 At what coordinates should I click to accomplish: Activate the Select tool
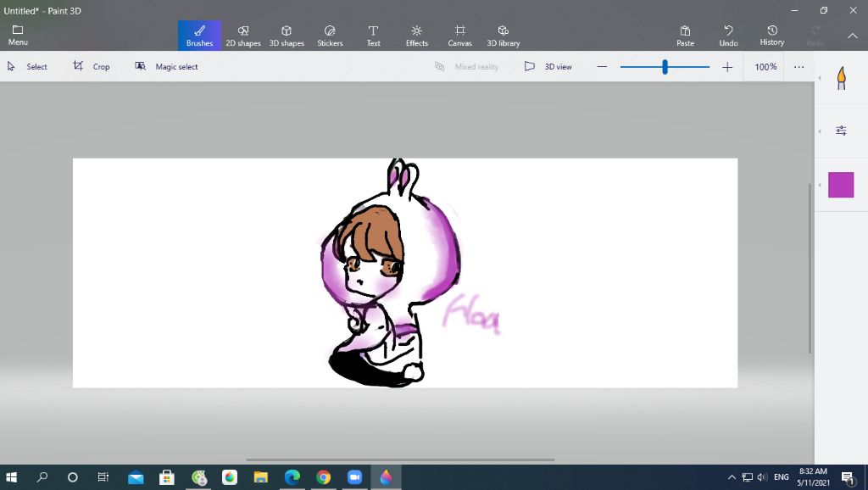tap(27, 66)
